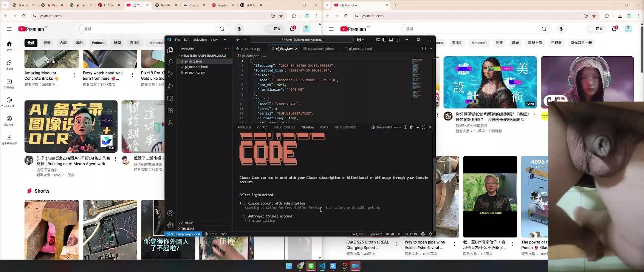This screenshot has height=272, width=644.
Task: Open the AI OCR video thumbnail in left YouTube
Action: click(x=71, y=126)
